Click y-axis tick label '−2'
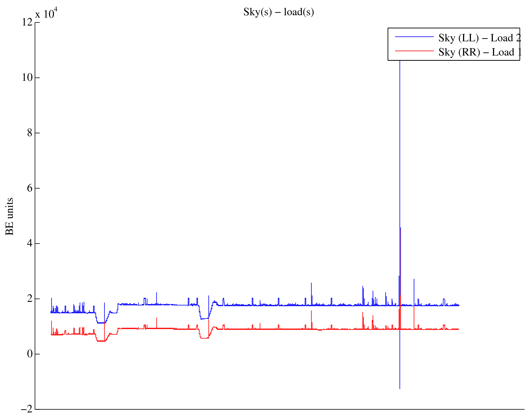Image resolution: width=532 pixels, height=419 pixels. coord(27,409)
